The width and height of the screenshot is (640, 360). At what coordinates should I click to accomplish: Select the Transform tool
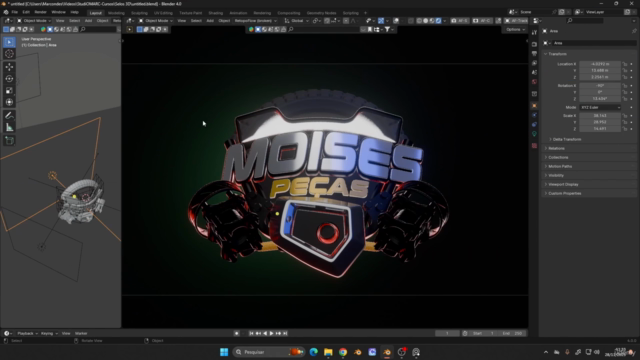(x=9, y=102)
